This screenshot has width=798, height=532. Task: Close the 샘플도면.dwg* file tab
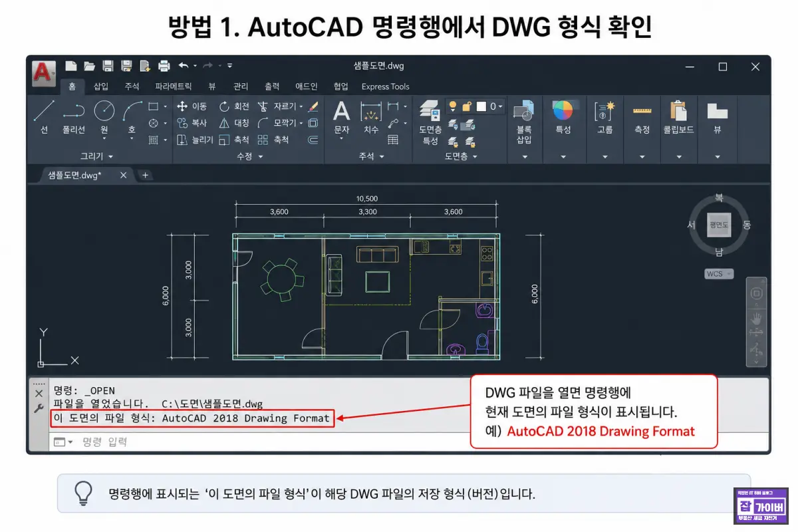tap(123, 175)
